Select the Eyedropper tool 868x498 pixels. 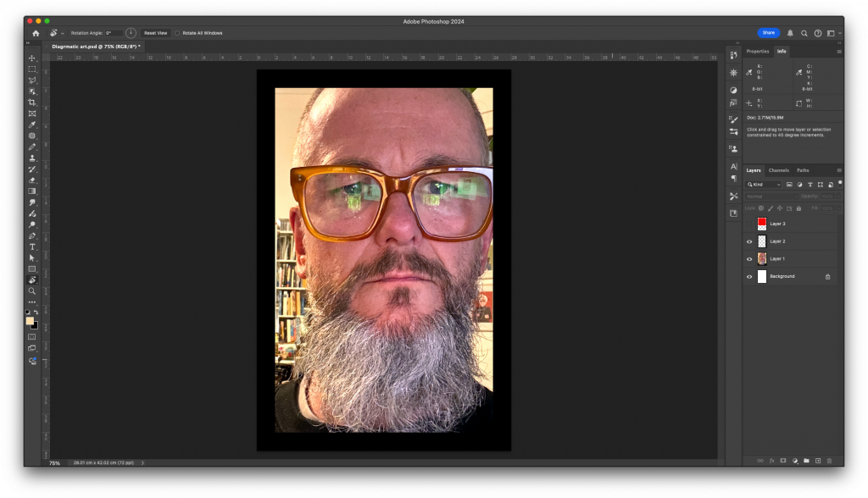32,125
